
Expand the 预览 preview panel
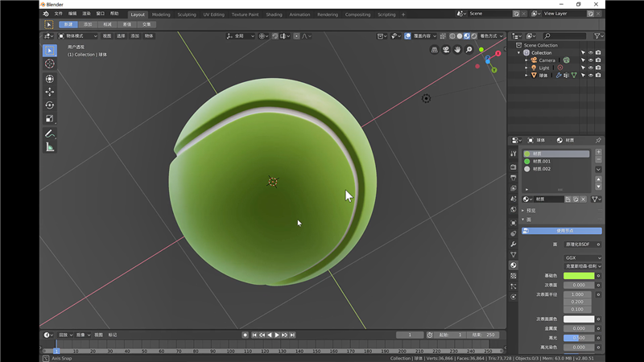522,210
